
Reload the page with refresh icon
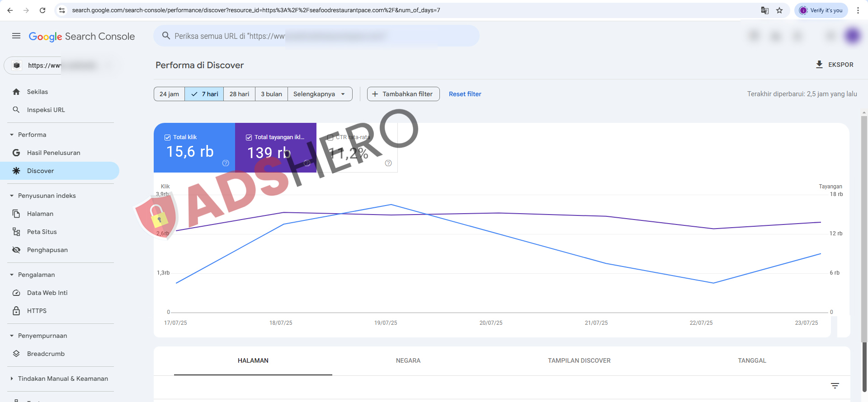point(42,10)
